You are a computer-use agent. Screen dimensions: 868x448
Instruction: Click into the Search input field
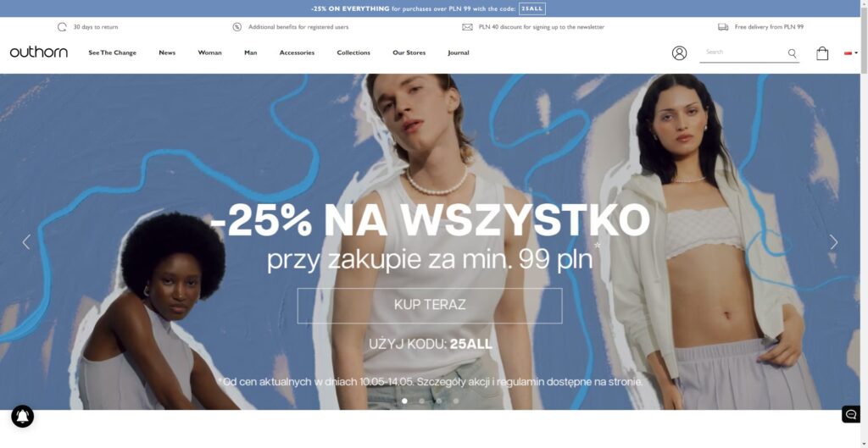pyautogui.click(x=743, y=52)
